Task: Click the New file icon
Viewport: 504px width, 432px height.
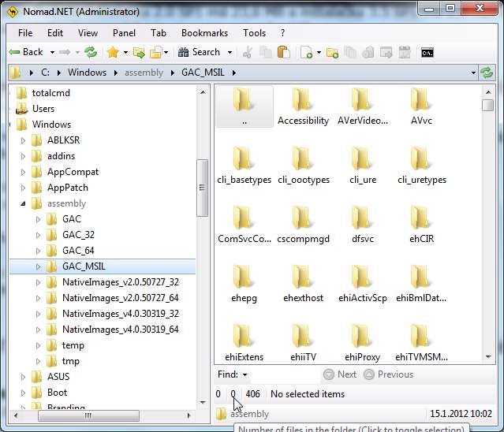Action: pos(306,52)
